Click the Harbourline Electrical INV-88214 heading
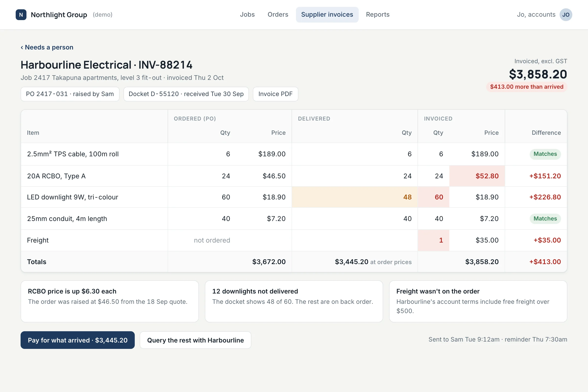Image resolution: width=588 pixels, height=392 pixels. tap(107, 65)
